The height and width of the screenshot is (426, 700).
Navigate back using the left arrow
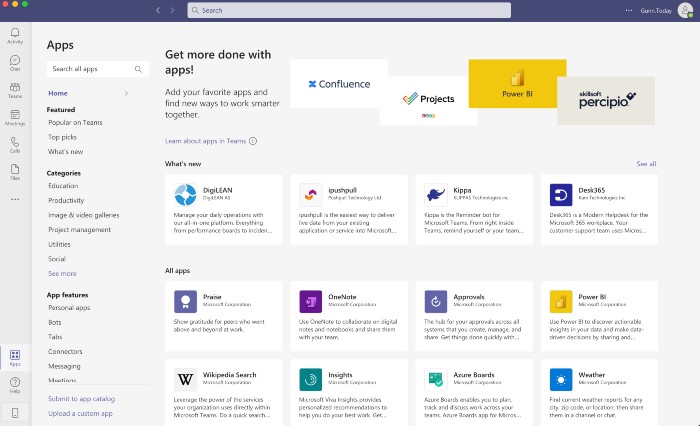158,10
